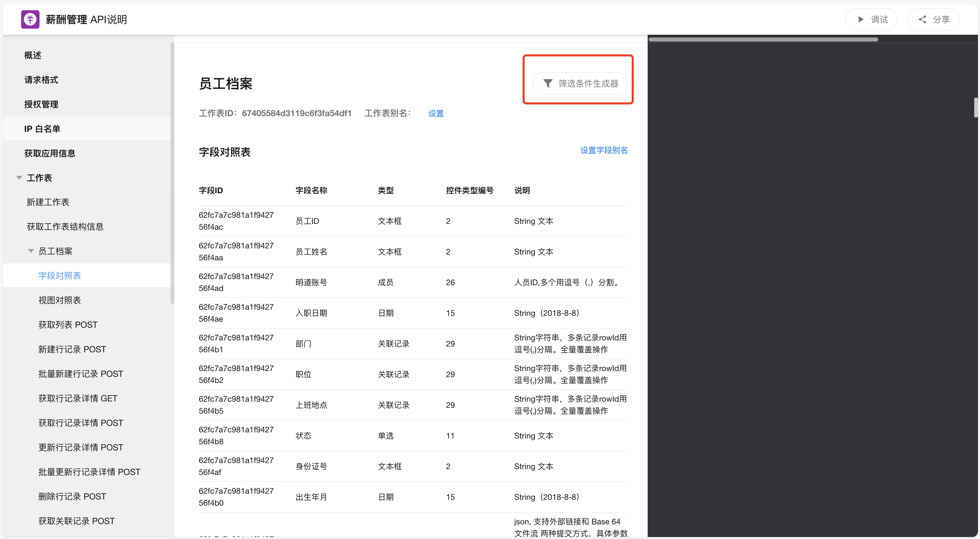
Task: Click the share icon in 分享 button
Action: click(922, 19)
